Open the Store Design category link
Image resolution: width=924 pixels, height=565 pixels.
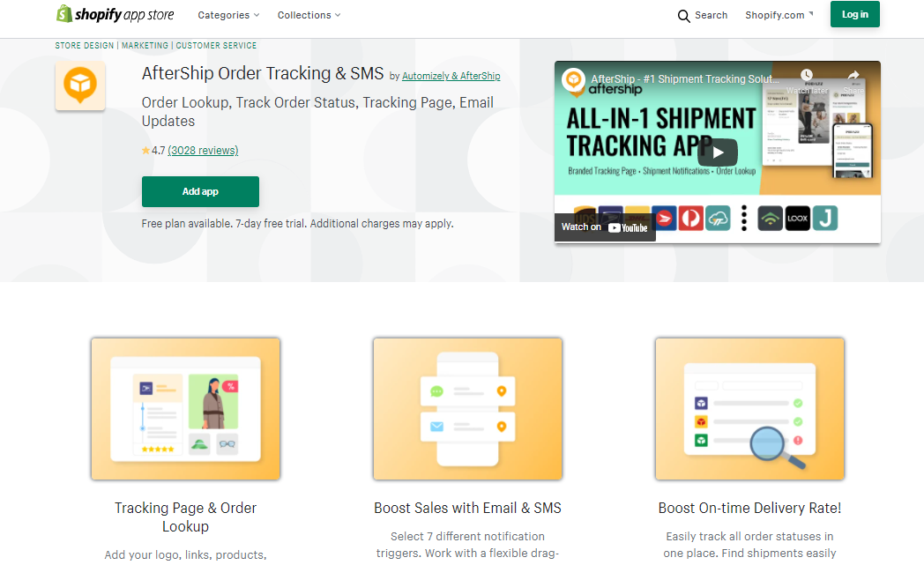pyautogui.click(x=85, y=45)
